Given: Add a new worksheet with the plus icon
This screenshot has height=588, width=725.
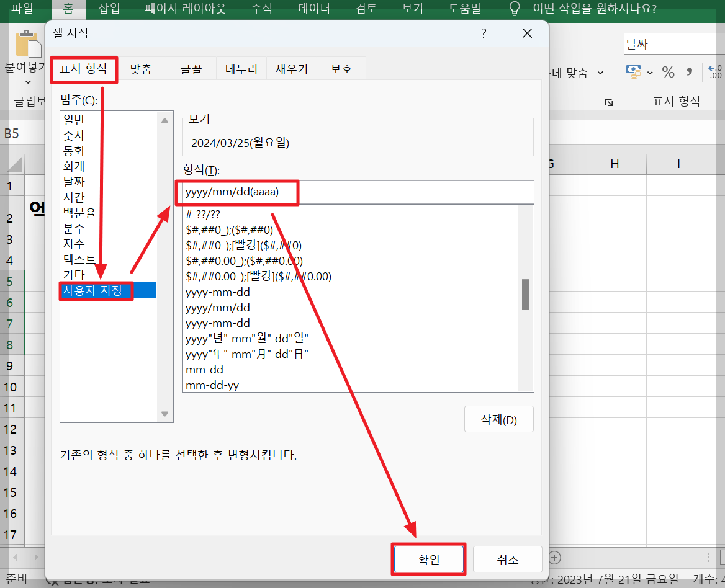Looking at the screenshot, I should click(x=554, y=558).
